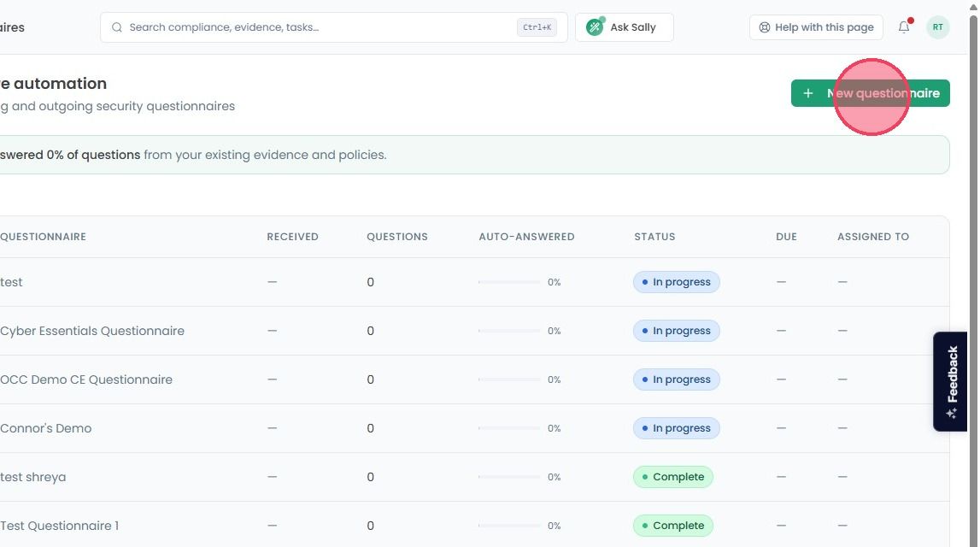Click the Ctrl+K shortcut badge
Screen dimensions: 980x547
click(537, 27)
